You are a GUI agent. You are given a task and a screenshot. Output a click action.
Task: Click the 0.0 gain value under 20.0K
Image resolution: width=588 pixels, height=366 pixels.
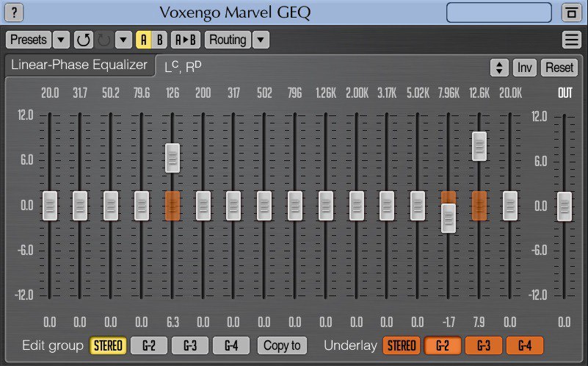click(510, 322)
